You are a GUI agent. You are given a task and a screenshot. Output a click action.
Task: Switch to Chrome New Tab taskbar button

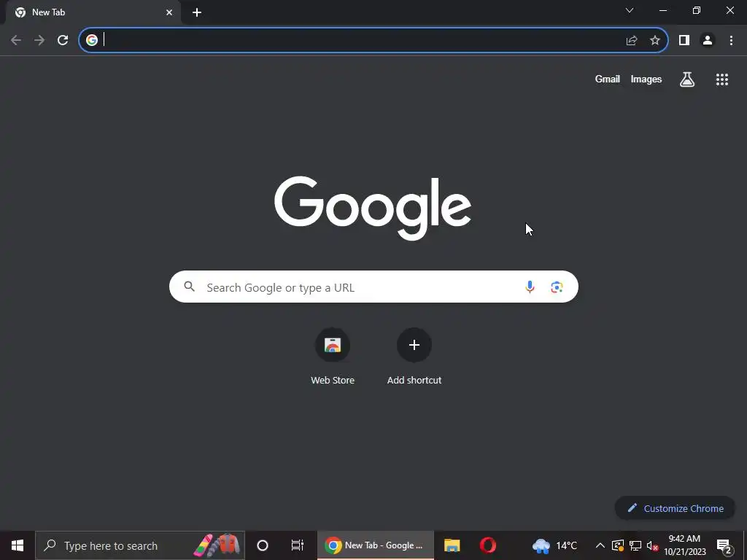pyautogui.click(x=376, y=545)
